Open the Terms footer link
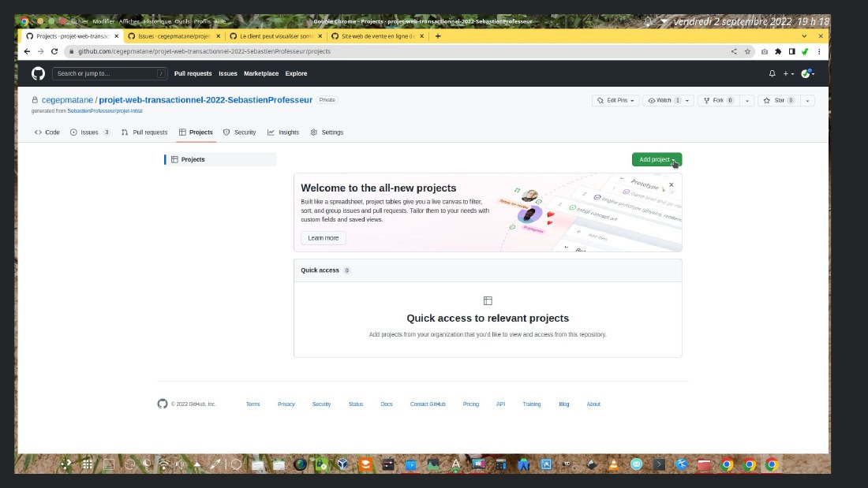Screen dimensions: 868x488 coord(253,404)
